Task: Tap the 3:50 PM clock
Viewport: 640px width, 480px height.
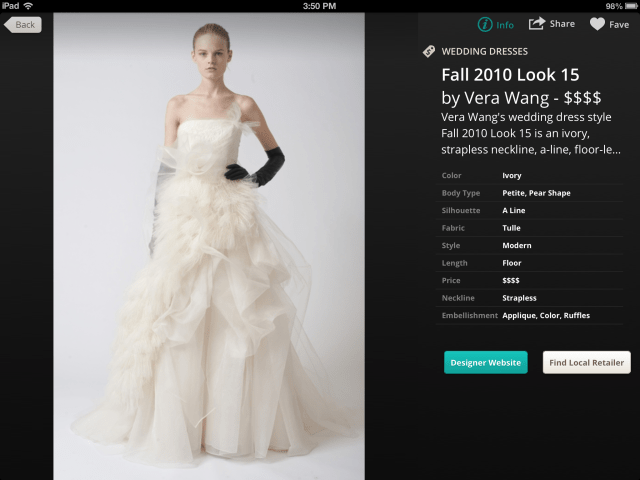Action: 320,6
